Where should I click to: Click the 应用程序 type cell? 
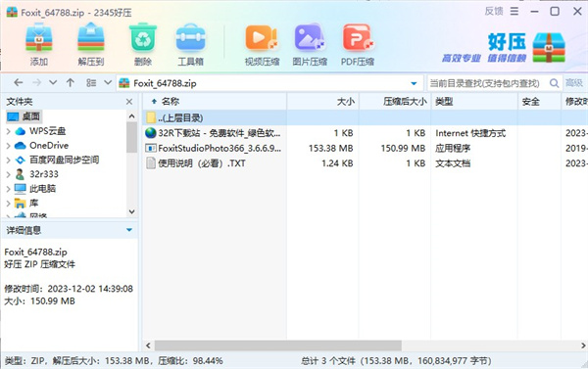(x=453, y=149)
